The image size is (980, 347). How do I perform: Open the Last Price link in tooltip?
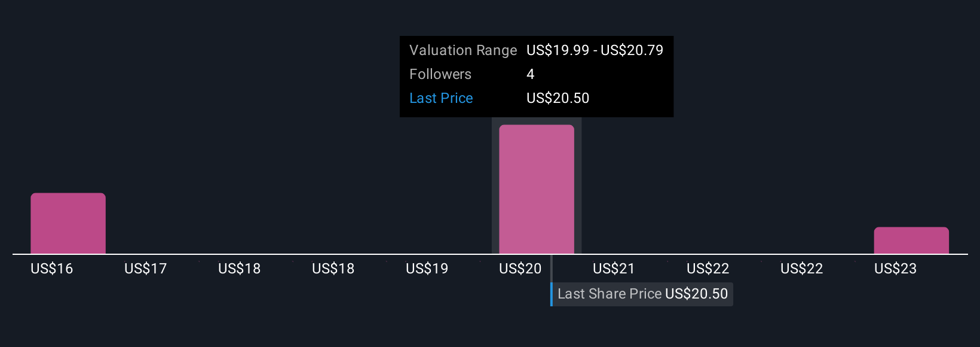tap(441, 98)
